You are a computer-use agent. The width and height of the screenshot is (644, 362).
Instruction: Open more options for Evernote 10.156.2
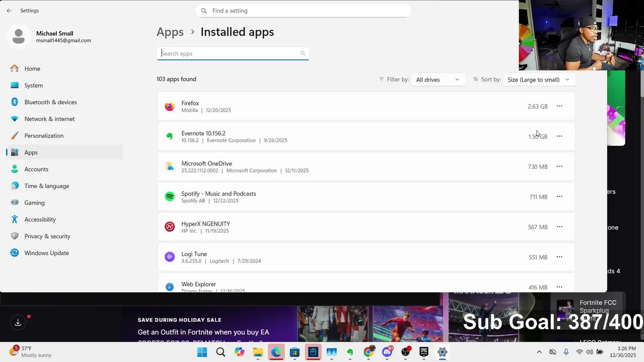(x=559, y=136)
